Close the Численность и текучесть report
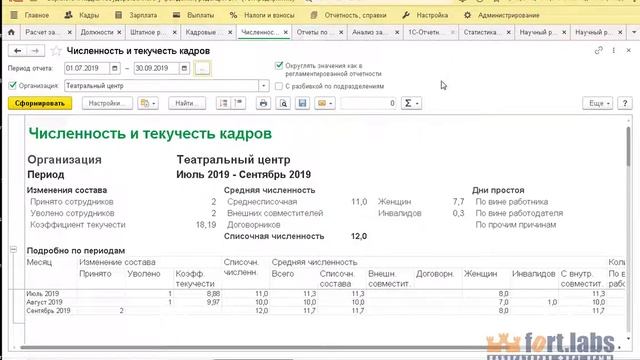640x360 pixels. (x=629, y=50)
